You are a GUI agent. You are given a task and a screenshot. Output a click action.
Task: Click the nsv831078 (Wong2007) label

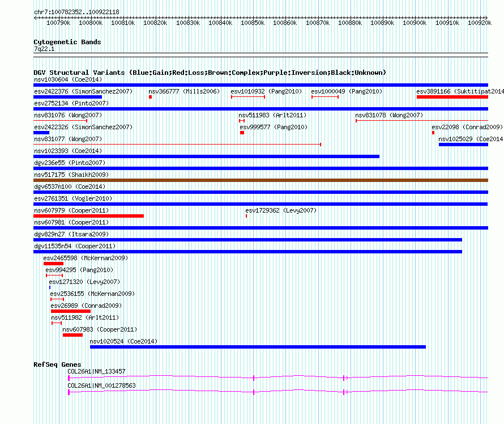click(x=389, y=115)
